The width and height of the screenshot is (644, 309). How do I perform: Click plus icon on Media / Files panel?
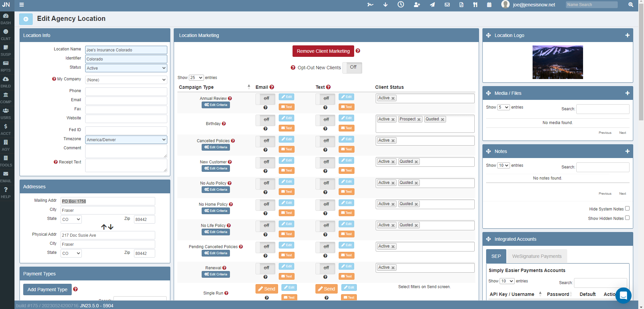(627, 93)
